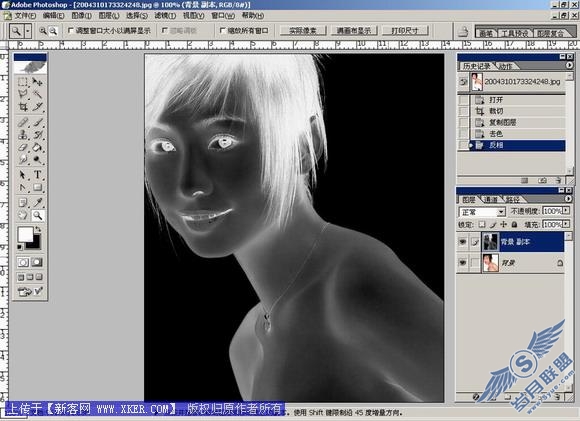
Task: Switch to the 路径 tab
Action: click(x=512, y=200)
